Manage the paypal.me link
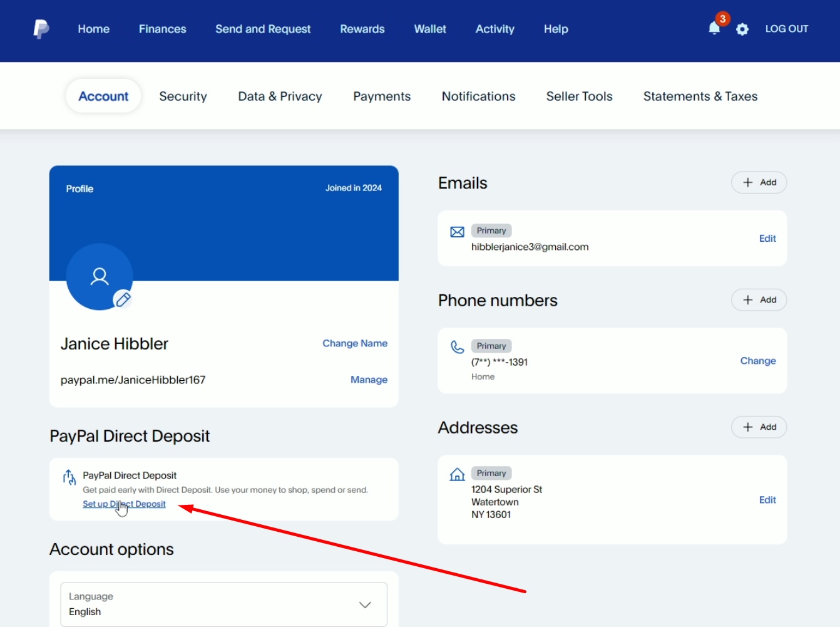This screenshot has height=627, width=840. point(369,380)
